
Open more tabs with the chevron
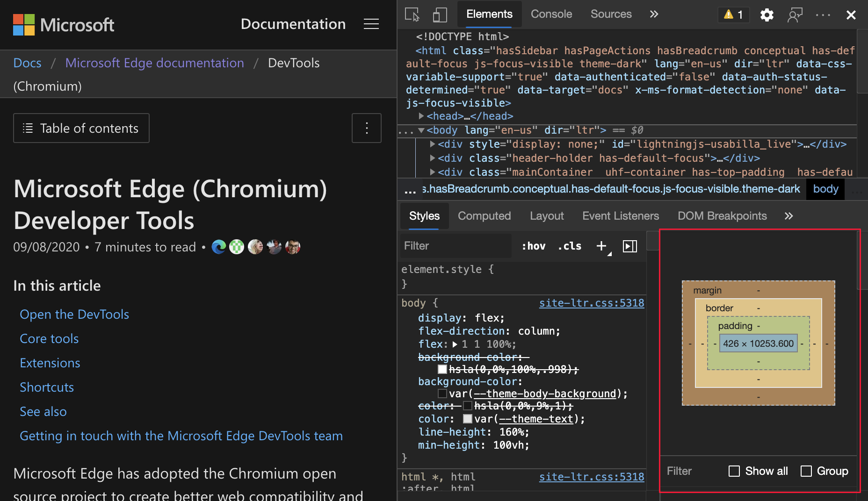[653, 14]
